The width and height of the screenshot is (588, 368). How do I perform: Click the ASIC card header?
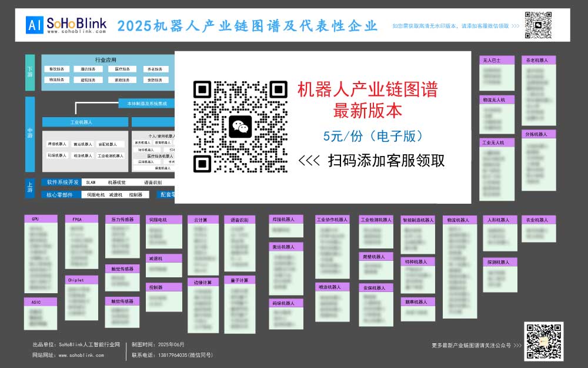pyautogui.click(x=41, y=302)
